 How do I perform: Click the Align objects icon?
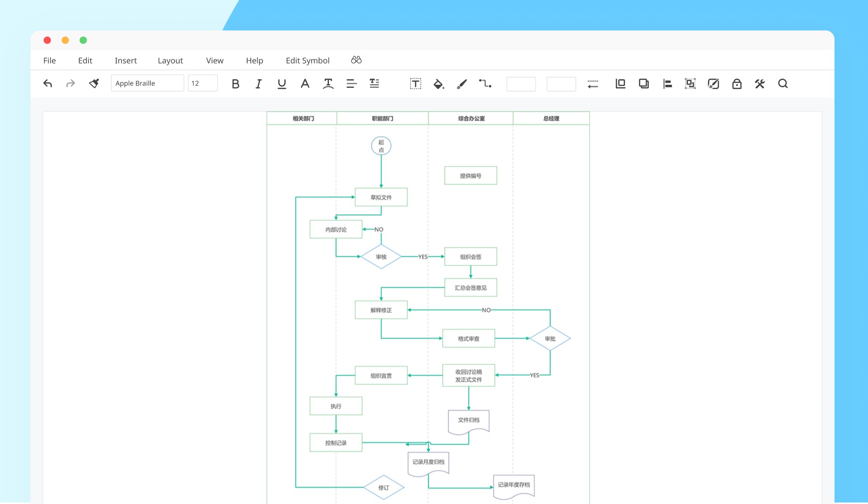click(667, 84)
